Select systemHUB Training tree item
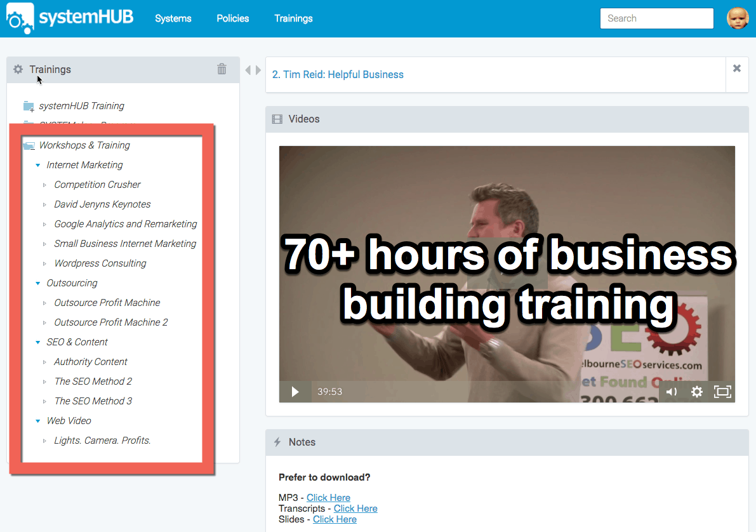The width and height of the screenshot is (756, 532). coord(81,106)
